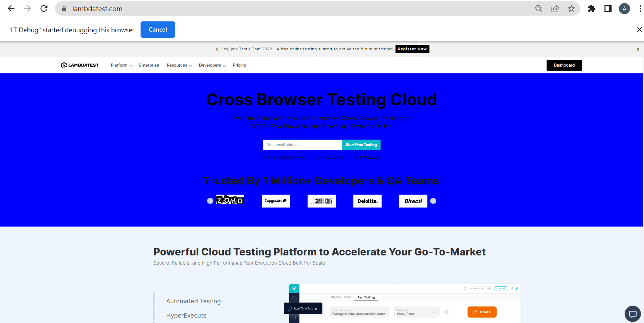Viewport: 644px width, 323px height.
Task: Toggle the Tunnels Active indicator in preview
Action: 480,288
